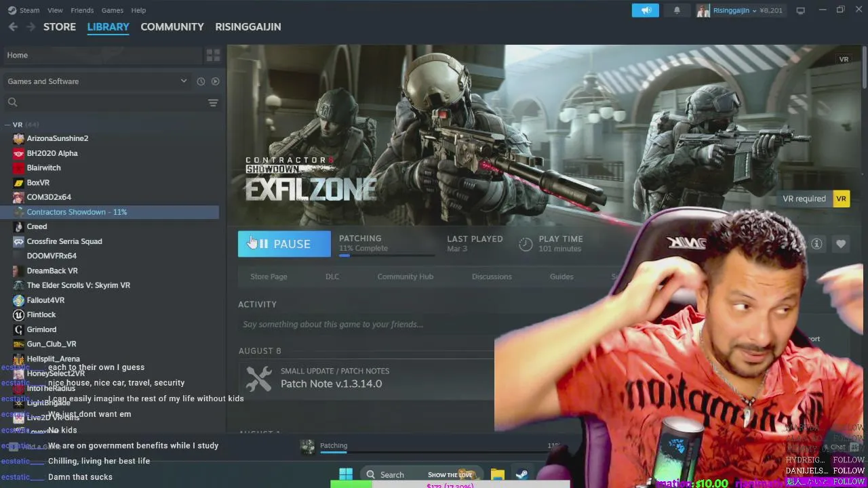Open the Community Hub link

(406, 277)
